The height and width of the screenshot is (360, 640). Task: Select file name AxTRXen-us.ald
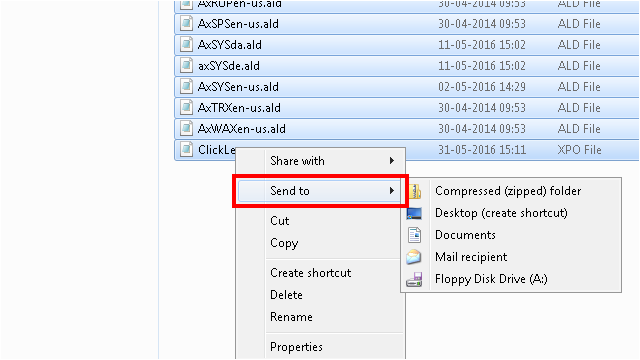tap(239, 108)
